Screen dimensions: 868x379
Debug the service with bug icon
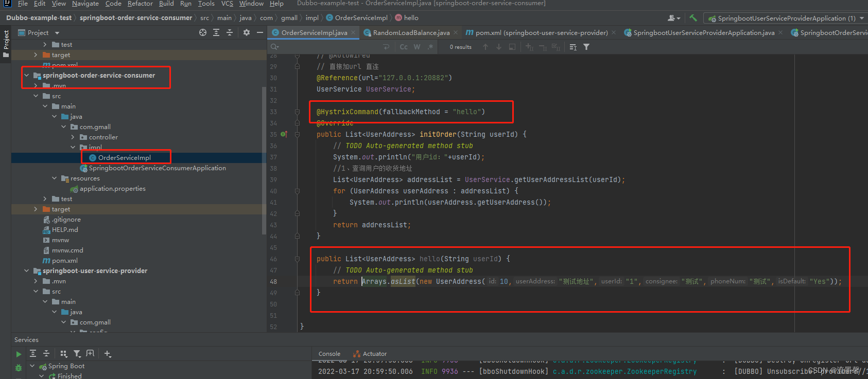point(19,368)
